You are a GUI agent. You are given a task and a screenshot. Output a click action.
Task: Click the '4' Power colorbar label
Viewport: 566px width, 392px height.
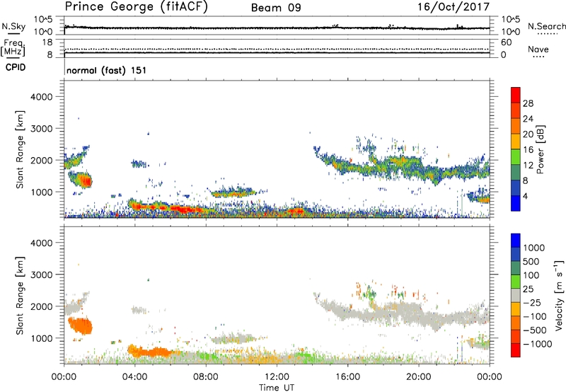pos(526,197)
